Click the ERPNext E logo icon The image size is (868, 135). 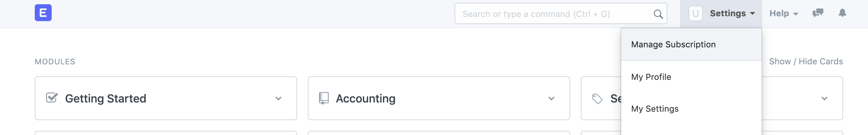43,13
